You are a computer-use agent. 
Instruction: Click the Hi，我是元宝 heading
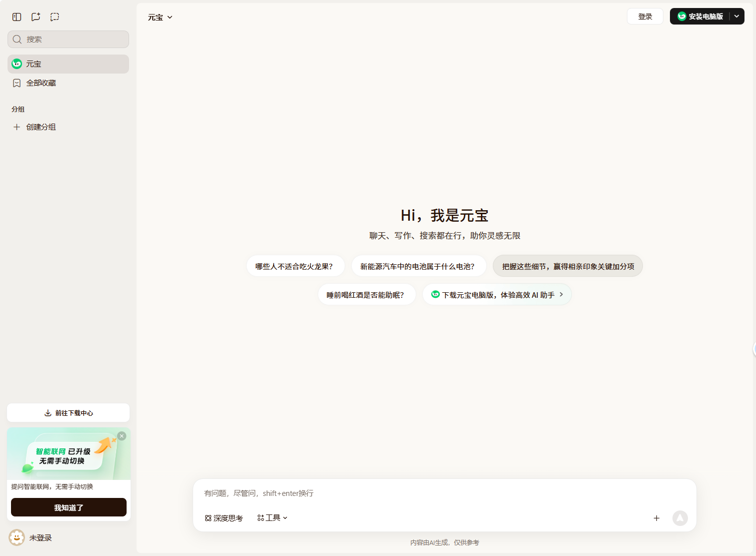445,215
